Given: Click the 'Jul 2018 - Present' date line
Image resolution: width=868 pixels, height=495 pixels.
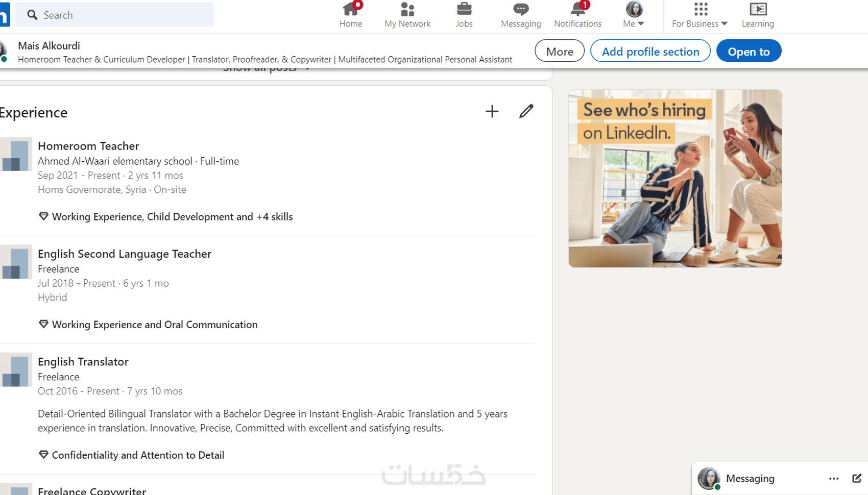Looking at the screenshot, I should click(x=103, y=283).
